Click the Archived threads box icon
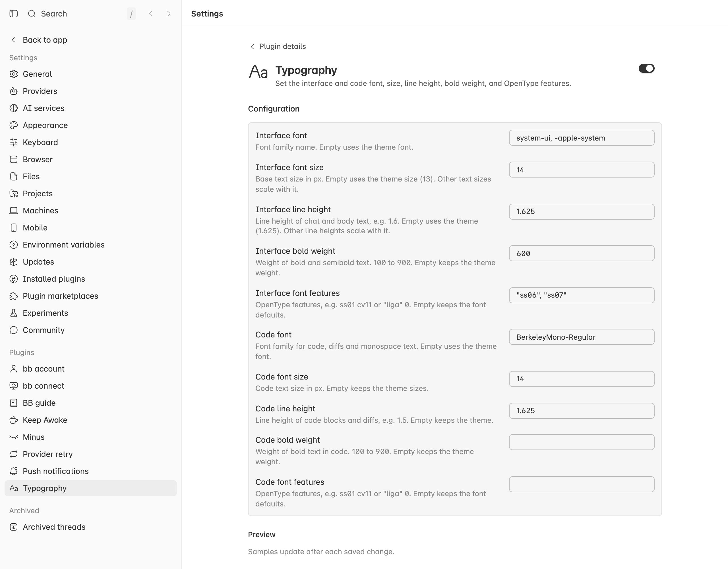 [x=14, y=527]
